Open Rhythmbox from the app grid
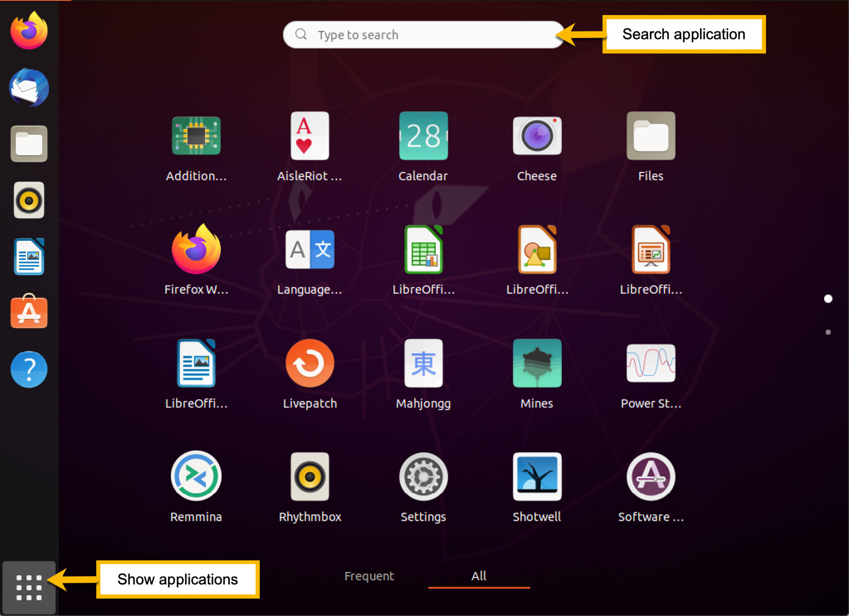Viewport: 849px width, 616px height. point(310,477)
